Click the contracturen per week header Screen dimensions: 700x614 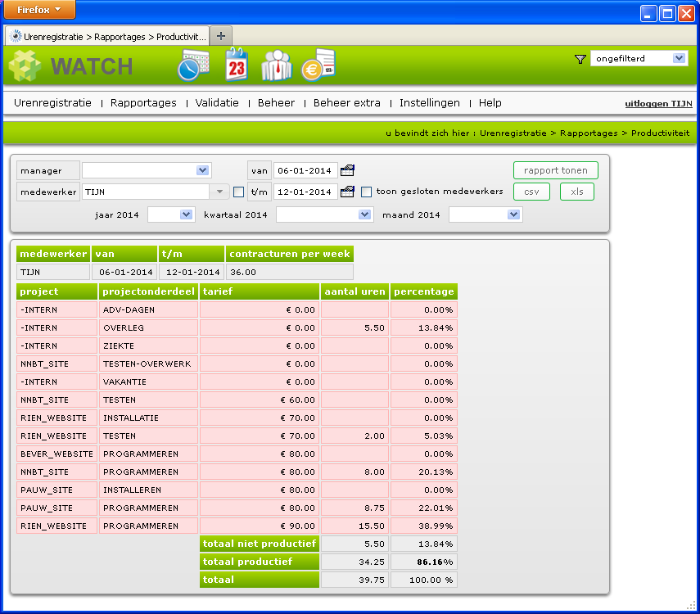pos(290,254)
